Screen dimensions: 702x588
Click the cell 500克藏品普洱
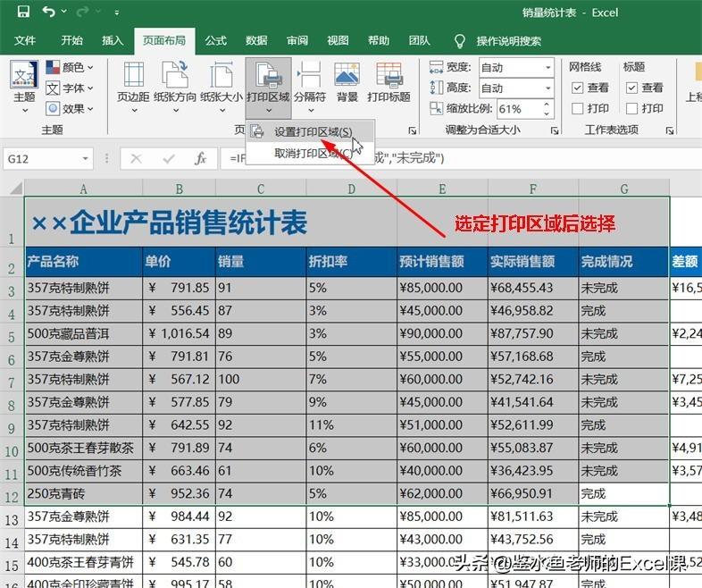[x=84, y=333]
